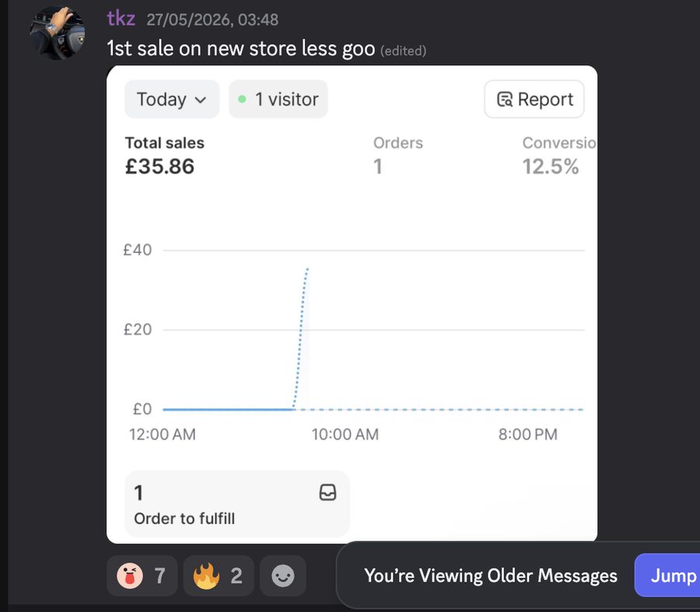Click the inbox tray icon on fulfill card
The width and height of the screenshot is (700, 612).
327,492
